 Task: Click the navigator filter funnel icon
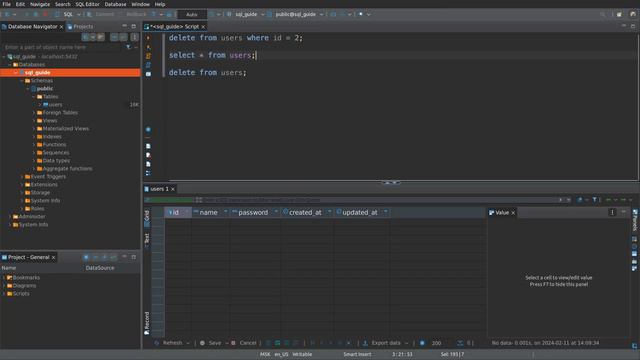(x=129, y=47)
